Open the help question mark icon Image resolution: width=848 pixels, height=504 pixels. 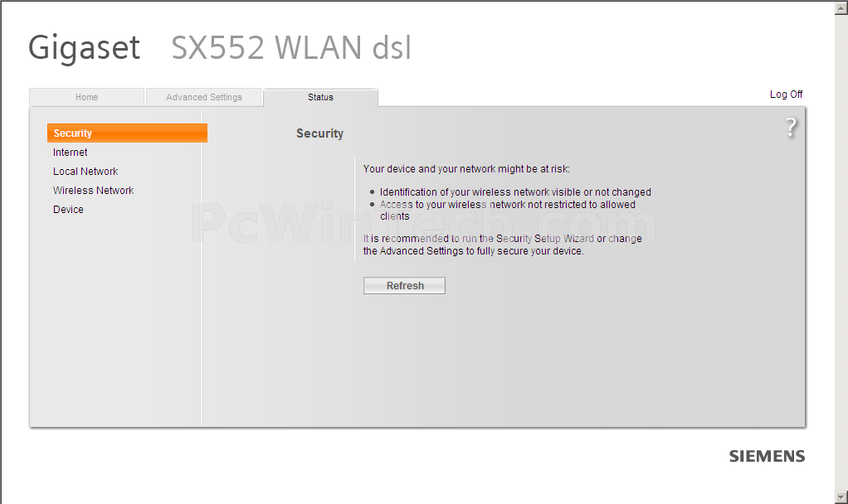click(x=791, y=128)
